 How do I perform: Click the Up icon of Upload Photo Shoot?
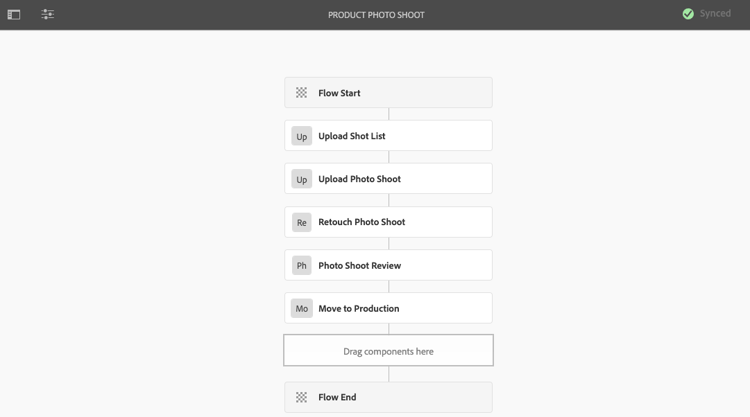click(302, 179)
